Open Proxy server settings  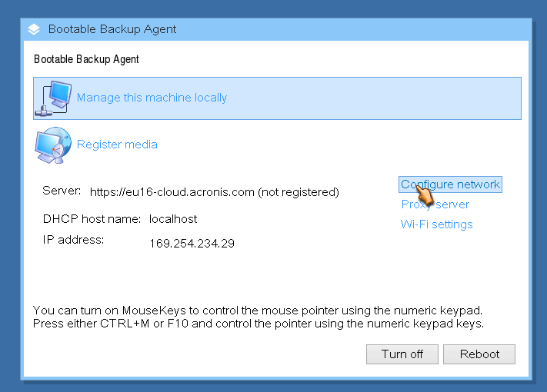coord(435,204)
